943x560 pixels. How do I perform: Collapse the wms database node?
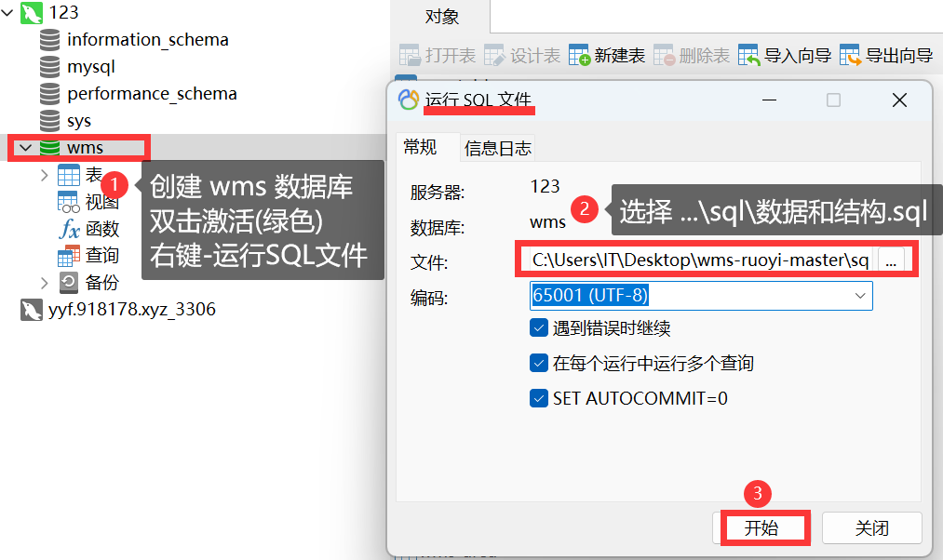(25, 148)
